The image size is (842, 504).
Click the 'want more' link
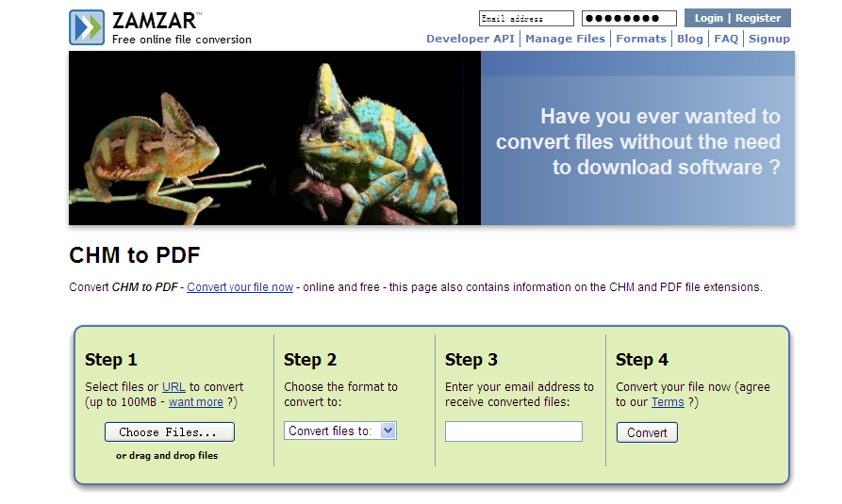point(196,402)
